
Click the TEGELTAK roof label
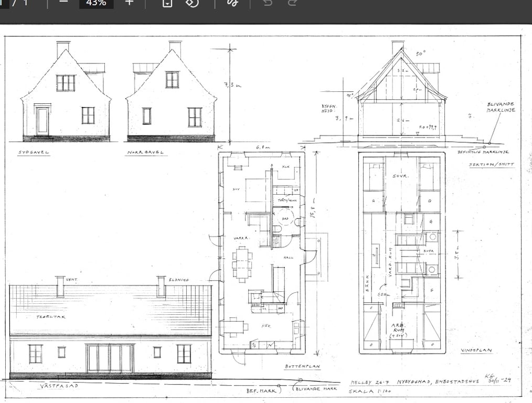(x=51, y=317)
